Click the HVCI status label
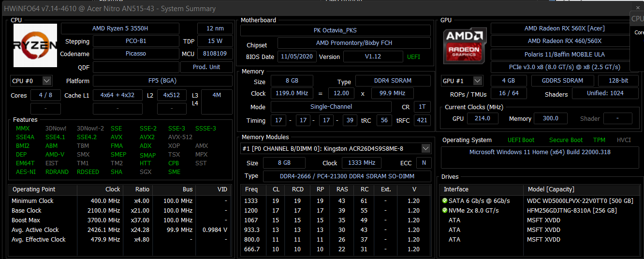The height and width of the screenshot is (259, 644). pos(624,140)
